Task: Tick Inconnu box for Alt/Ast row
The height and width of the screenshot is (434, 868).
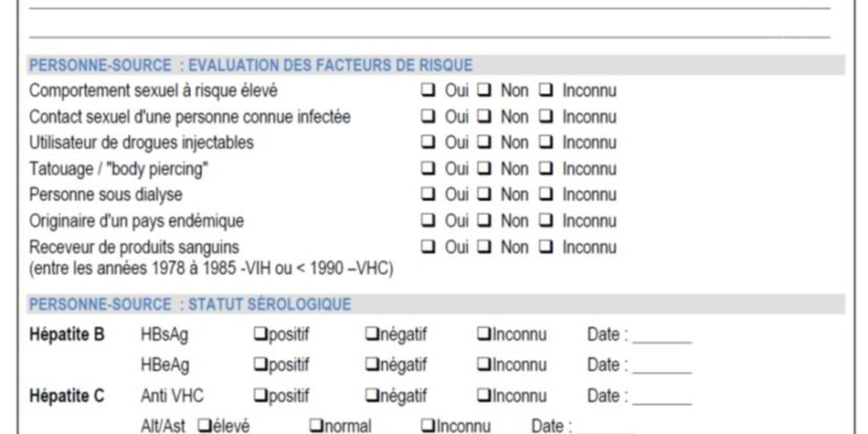Action: point(427,426)
